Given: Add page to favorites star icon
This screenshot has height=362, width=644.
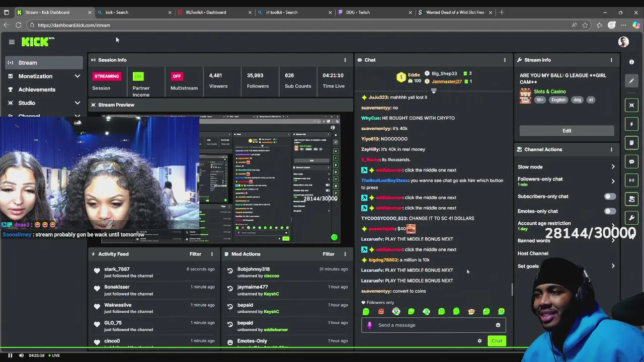Looking at the screenshot, I should point(585,25).
